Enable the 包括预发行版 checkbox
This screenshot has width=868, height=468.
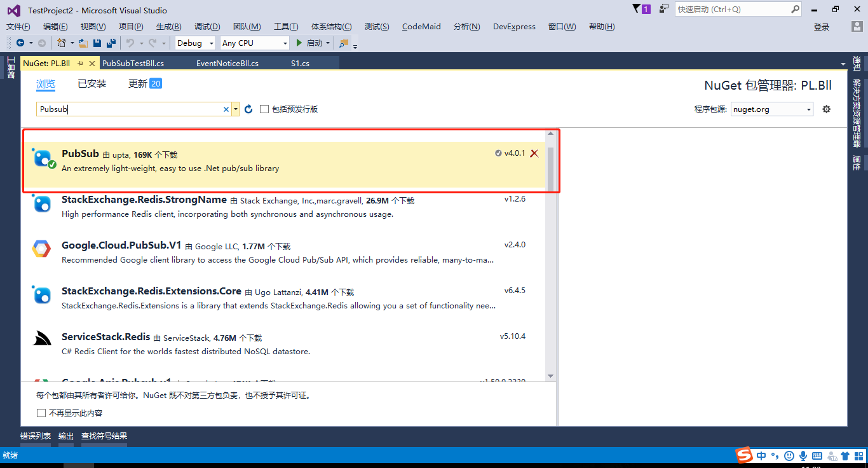pos(264,109)
